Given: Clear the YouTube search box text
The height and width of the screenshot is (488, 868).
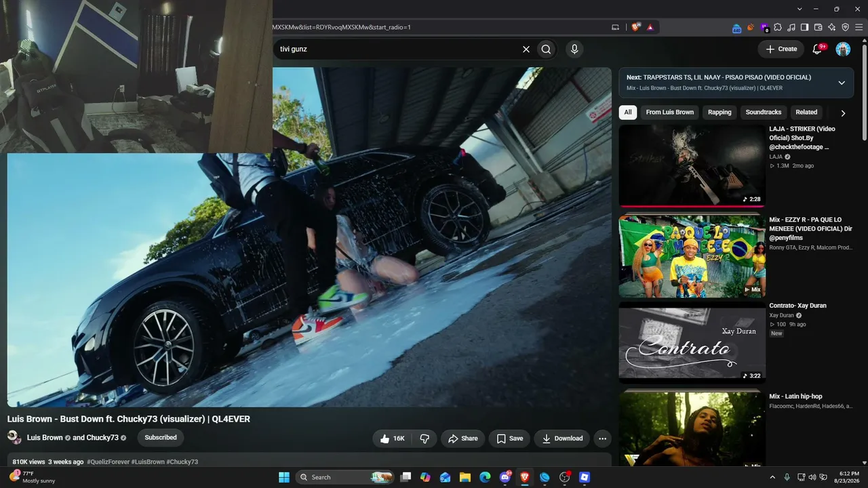Looking at the screenshot, I should pos(526,49).
